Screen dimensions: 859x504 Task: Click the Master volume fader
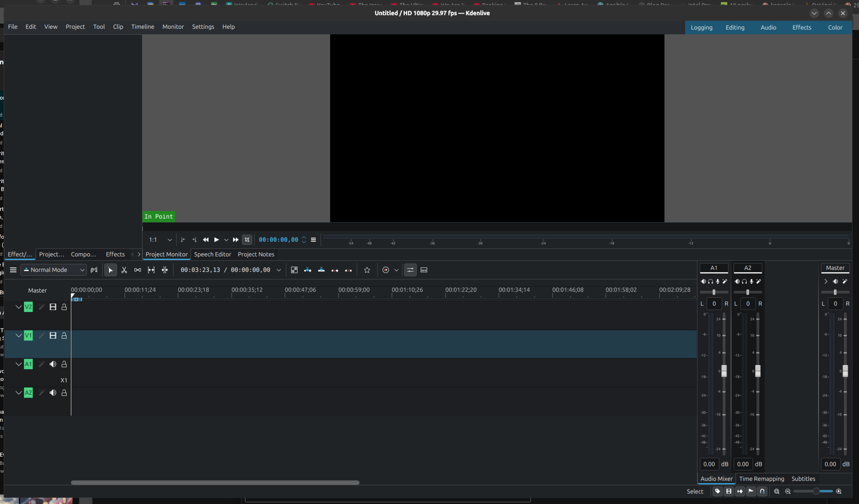(x=845, y=371)
